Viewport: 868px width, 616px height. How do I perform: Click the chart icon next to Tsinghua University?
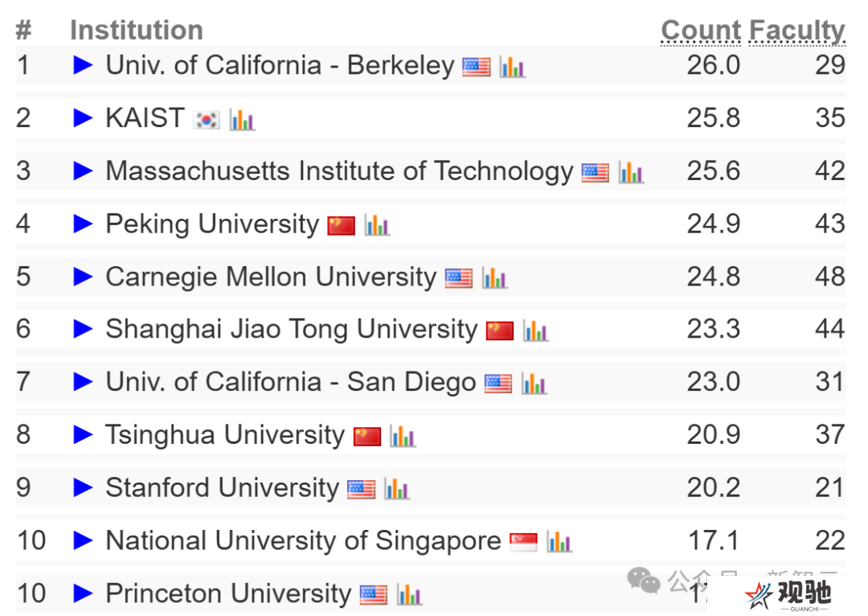[x=403, y=437]
